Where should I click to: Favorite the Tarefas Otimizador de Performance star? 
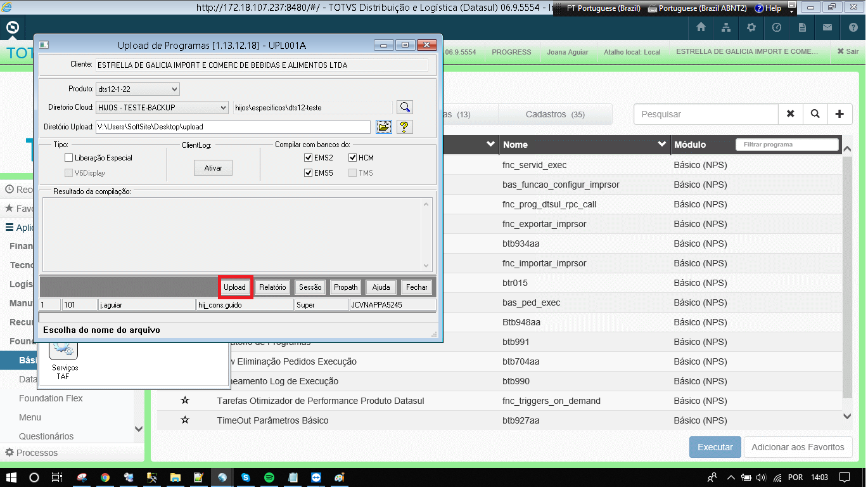pyautogui.click(x=185, y=401)
